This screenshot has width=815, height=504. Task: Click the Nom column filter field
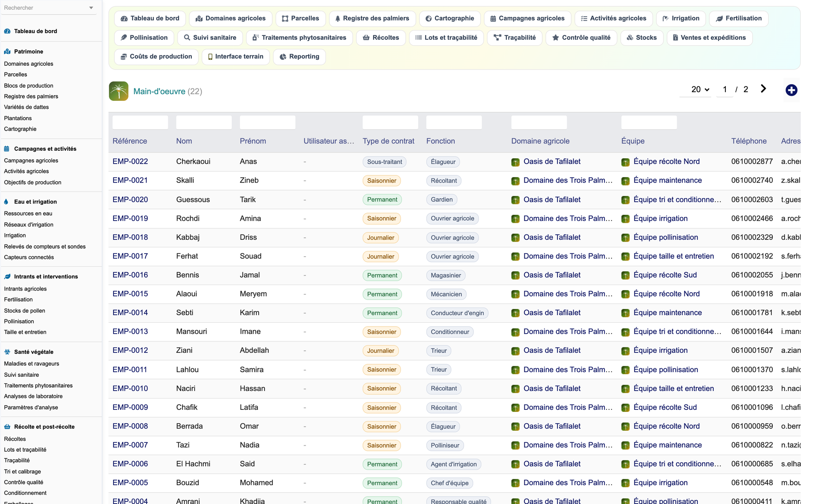pos(204,122)
